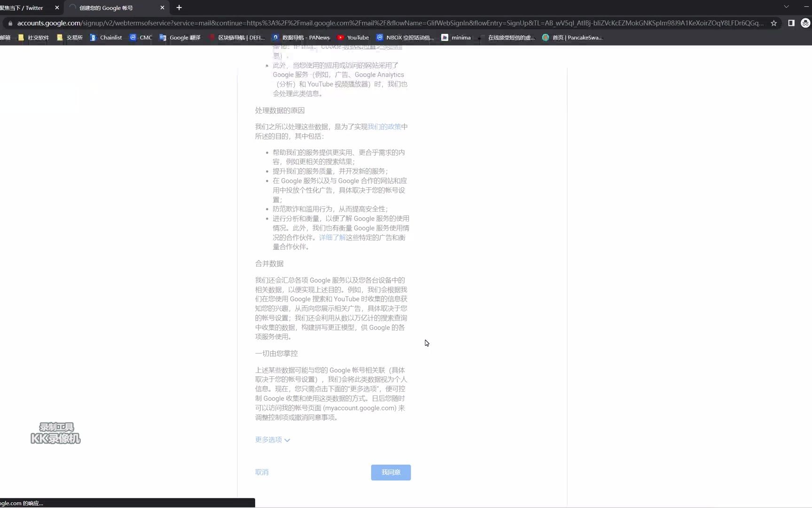This screenshot has height=508, width=812.
Task: Click the 一切由您掌控 heading
Action: point(276,353)
